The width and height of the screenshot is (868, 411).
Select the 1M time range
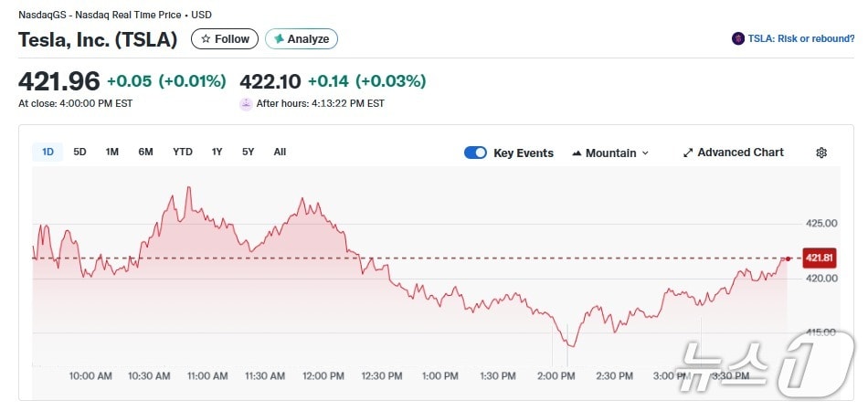click(x=111, y=152)
